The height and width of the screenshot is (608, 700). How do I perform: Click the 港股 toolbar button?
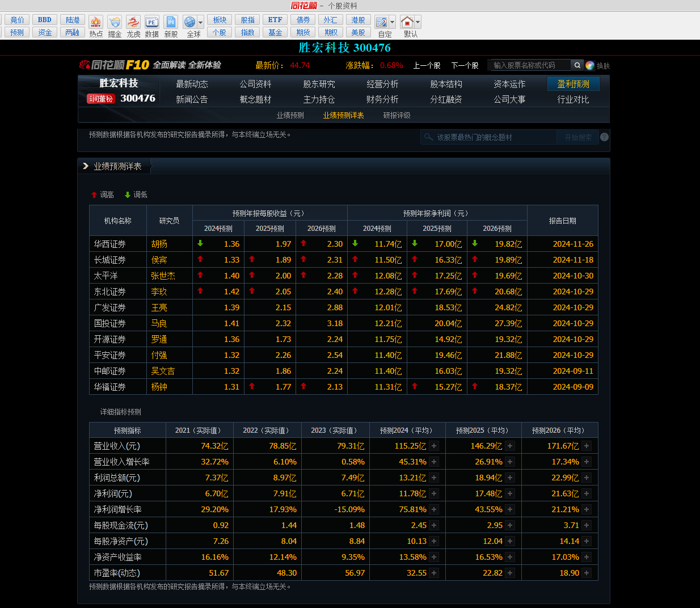tap(359, 20)
